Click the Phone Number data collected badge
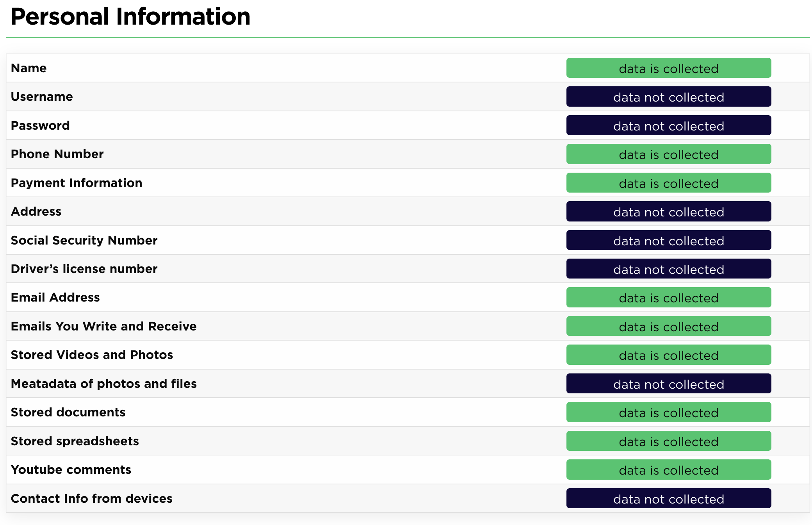This screenshot has height=525, width=812. click(668, 154)
